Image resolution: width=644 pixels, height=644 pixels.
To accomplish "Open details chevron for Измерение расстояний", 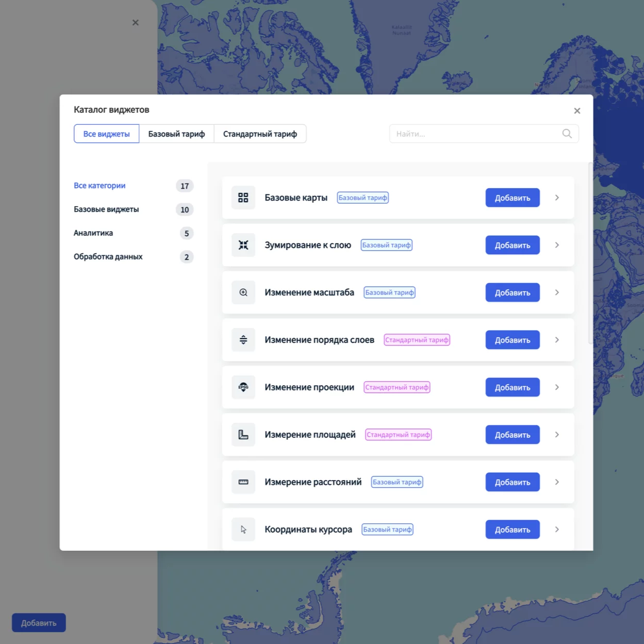I will pos(557,482).
